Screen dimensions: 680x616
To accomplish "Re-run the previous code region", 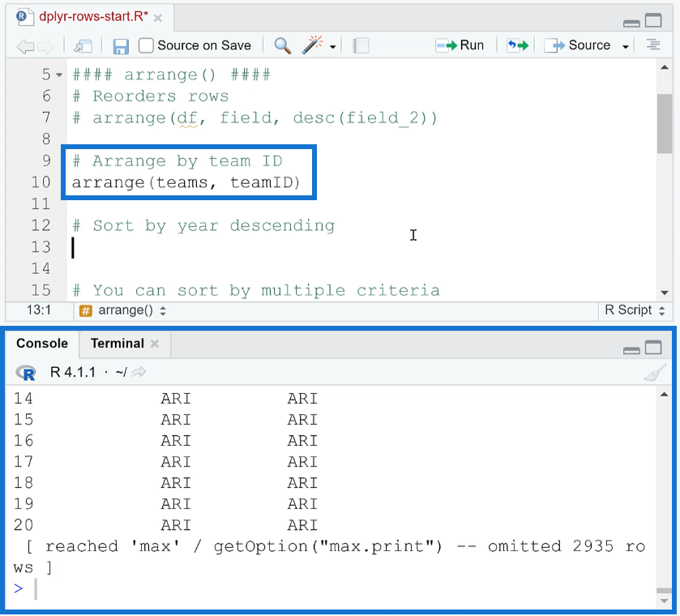I will tap(518, 45).
